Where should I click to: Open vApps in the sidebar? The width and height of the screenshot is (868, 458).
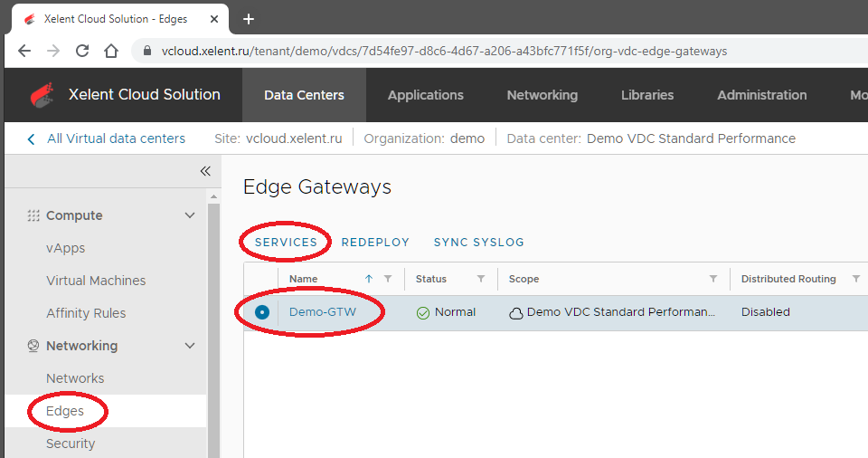[65, 248]
